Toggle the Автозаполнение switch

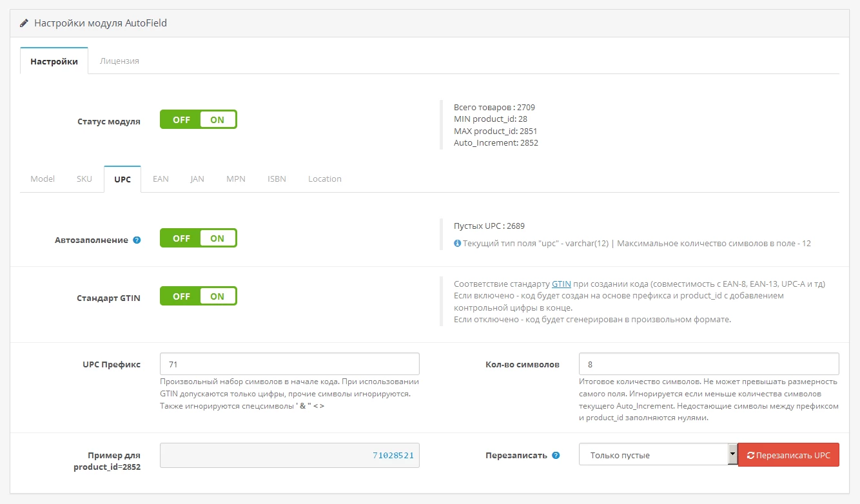pyautogui.click(x=199, y=238)
